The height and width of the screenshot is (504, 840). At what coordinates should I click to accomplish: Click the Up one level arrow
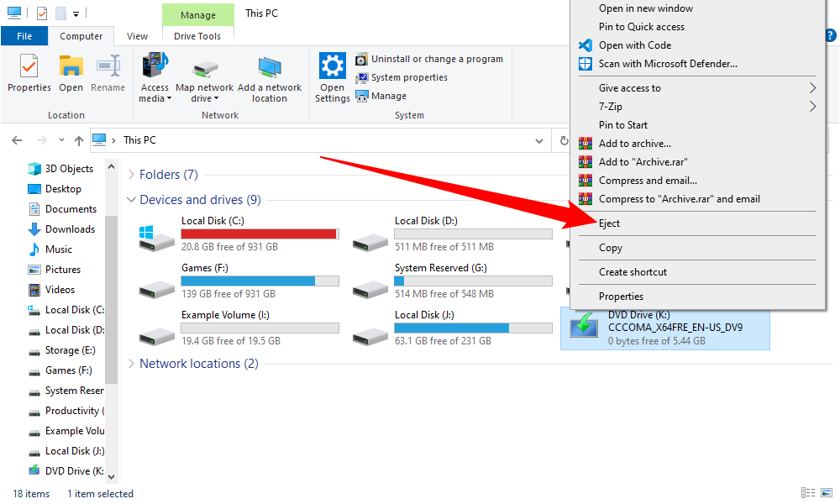coord(79,140)
